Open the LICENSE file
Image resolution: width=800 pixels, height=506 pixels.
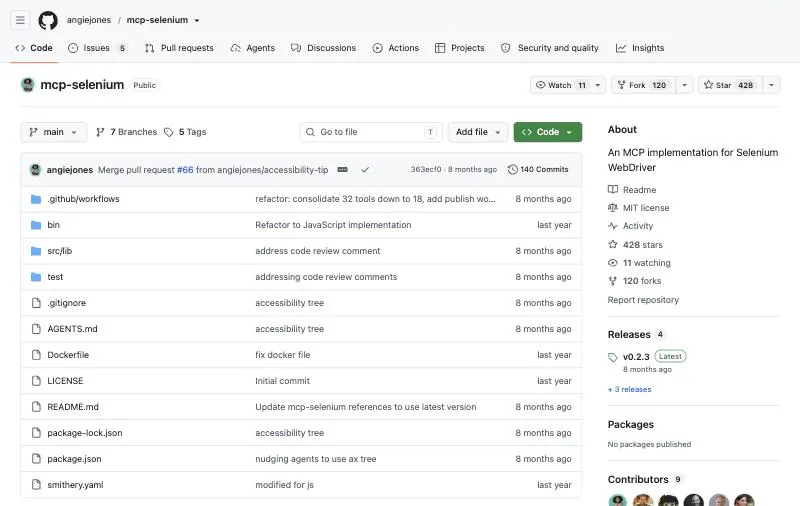65,381
